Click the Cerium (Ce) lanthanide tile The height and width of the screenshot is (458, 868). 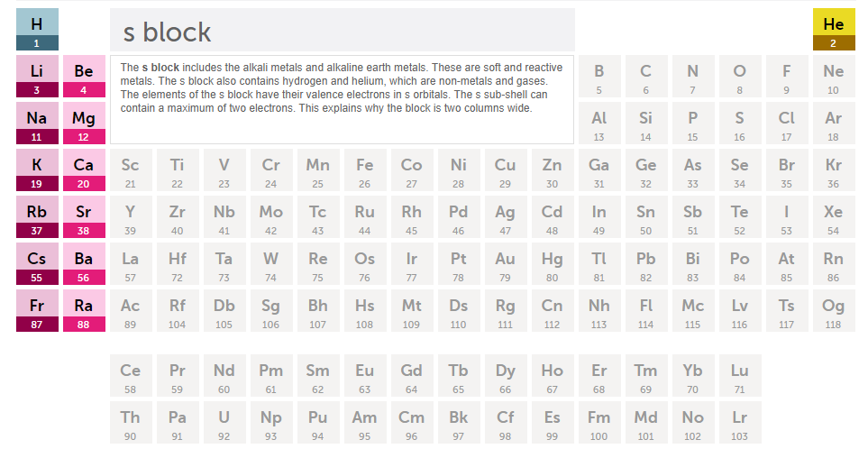click(x=131, y=376)
